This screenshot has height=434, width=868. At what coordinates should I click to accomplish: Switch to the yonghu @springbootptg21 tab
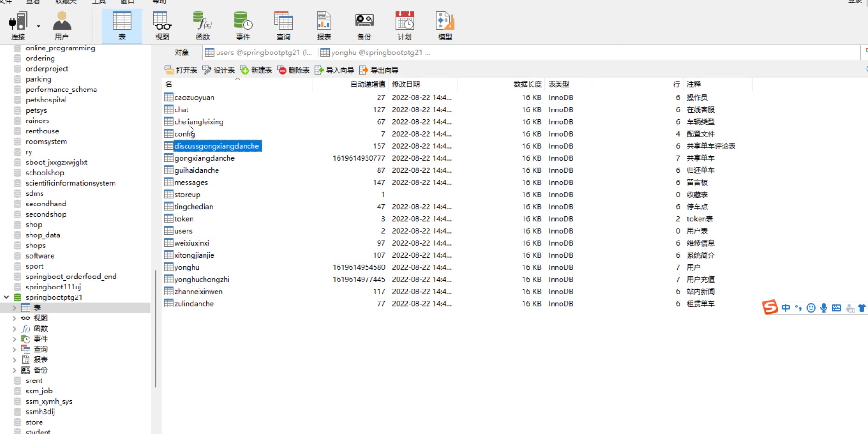[375, 53]
